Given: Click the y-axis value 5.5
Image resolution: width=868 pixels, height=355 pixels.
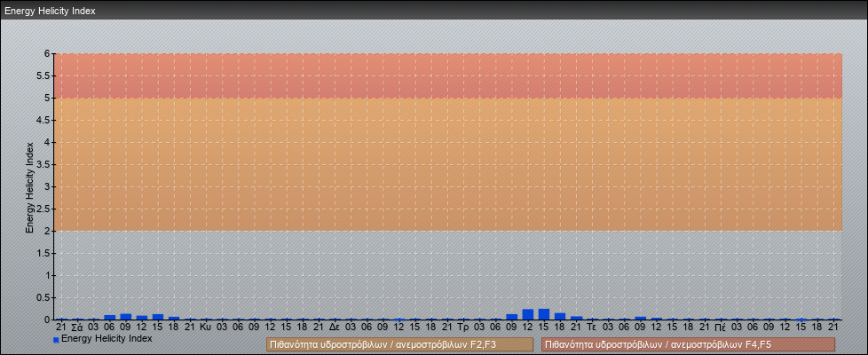Looking at the screenshot, I should pos(44,75).
